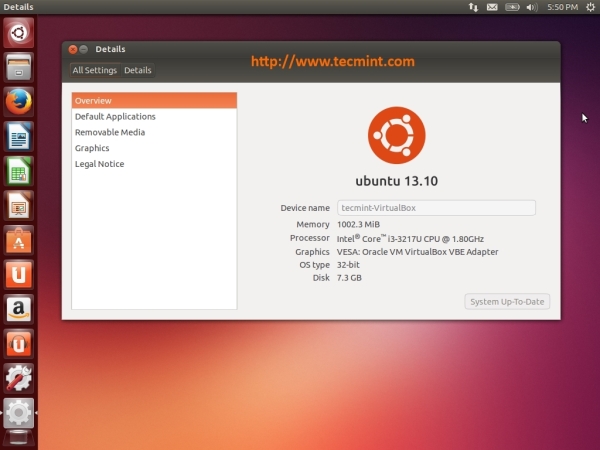Go back to All Settings
The width and height of the screenshot is (600, 450).
[95, 70]
